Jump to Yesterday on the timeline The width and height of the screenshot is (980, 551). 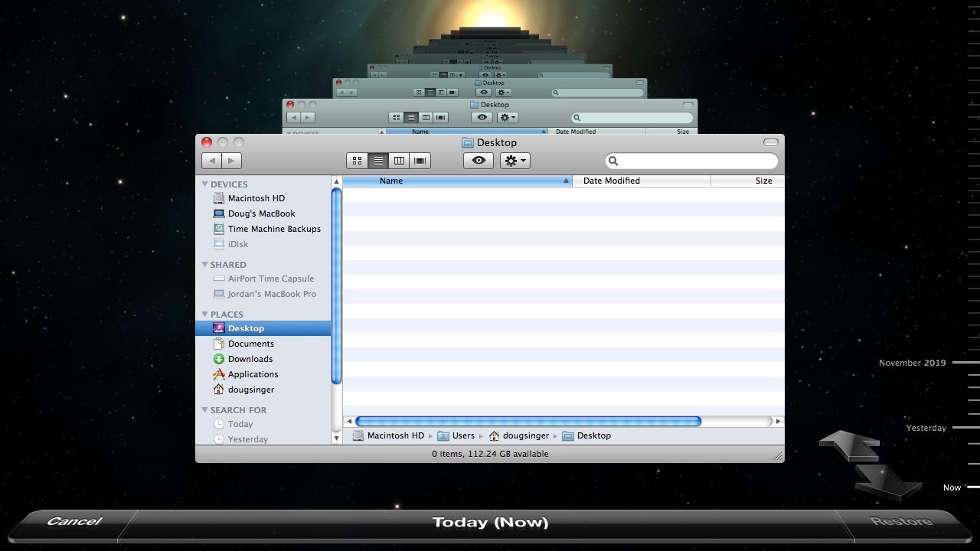pyautogui.click(x=926, y=428)
